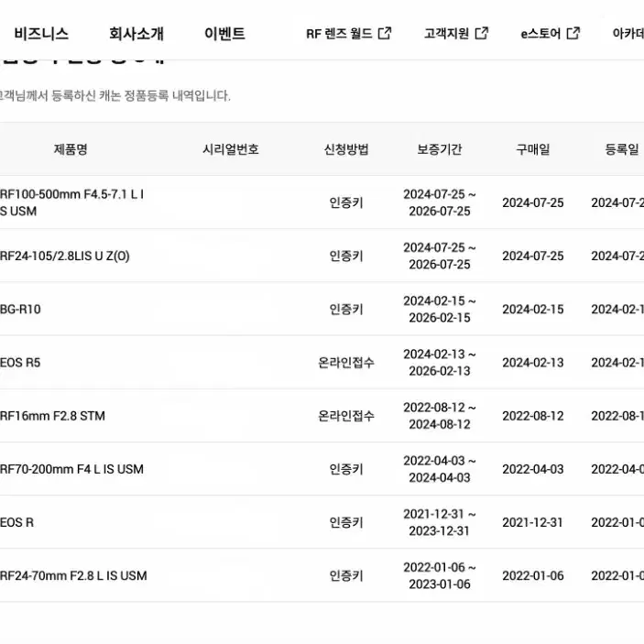Click the 제품명 column header
Image resolution: width=644 pixels, height=644 pixels.
pos(71,149)
